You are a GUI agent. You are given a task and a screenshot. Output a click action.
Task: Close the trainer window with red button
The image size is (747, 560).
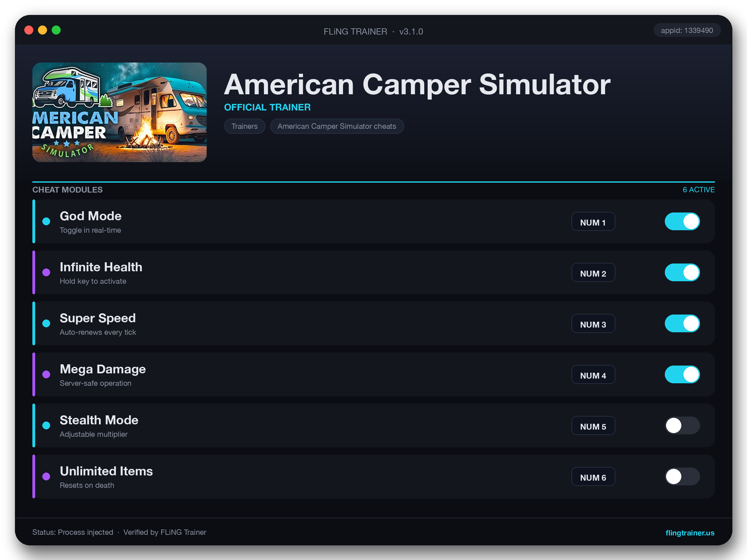pos(29,30)
